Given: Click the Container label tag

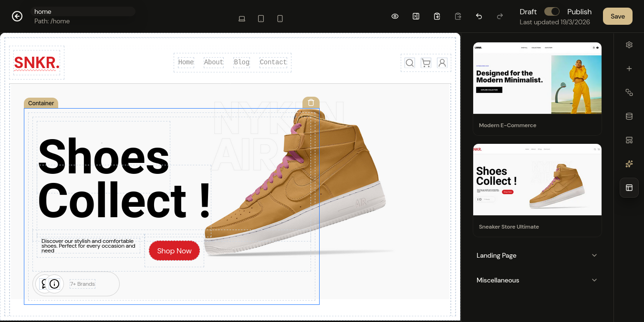Looking at the screenshot, I should [x=41, y=103].
